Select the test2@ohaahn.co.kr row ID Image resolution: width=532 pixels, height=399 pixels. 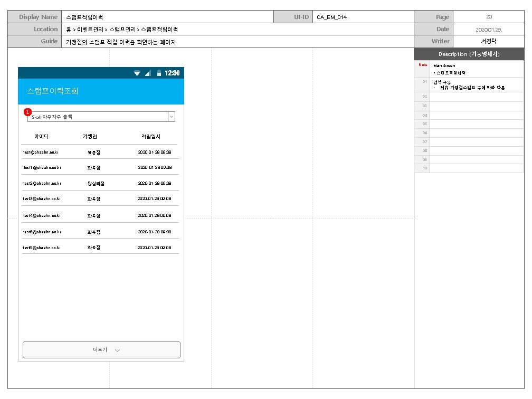coord(42,183)
